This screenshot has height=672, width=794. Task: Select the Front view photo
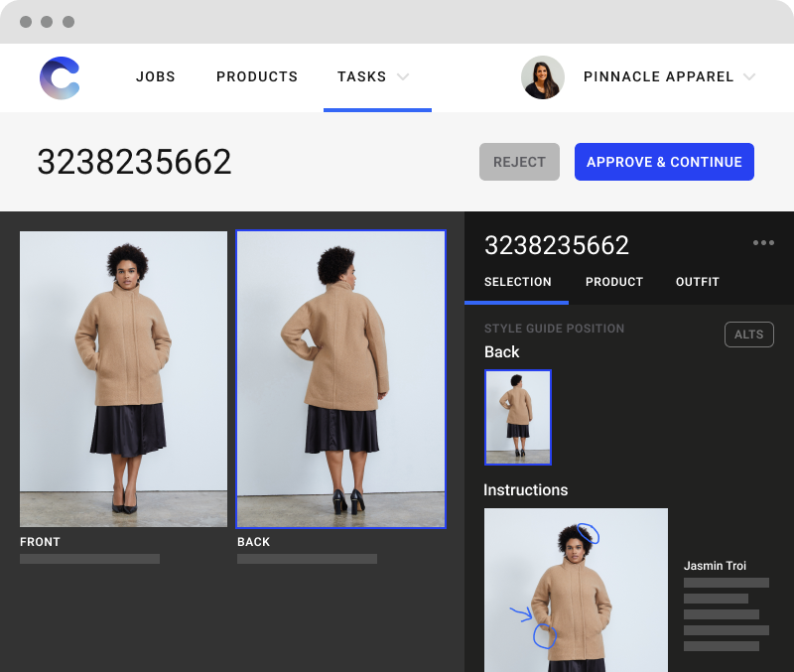(x=124, y=378)
